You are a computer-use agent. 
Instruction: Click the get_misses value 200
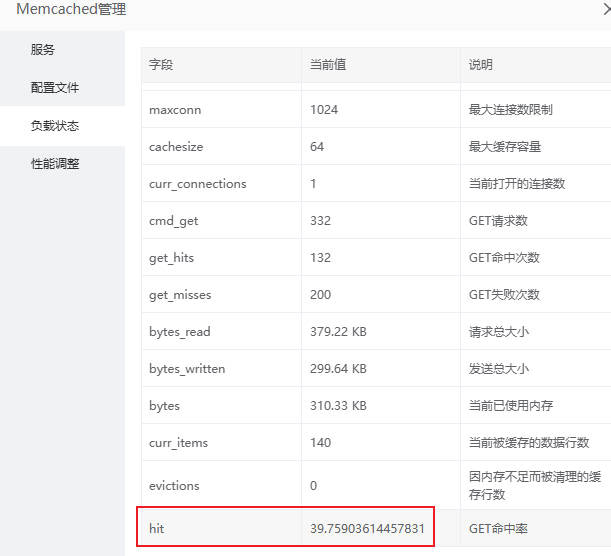[320, 295]
